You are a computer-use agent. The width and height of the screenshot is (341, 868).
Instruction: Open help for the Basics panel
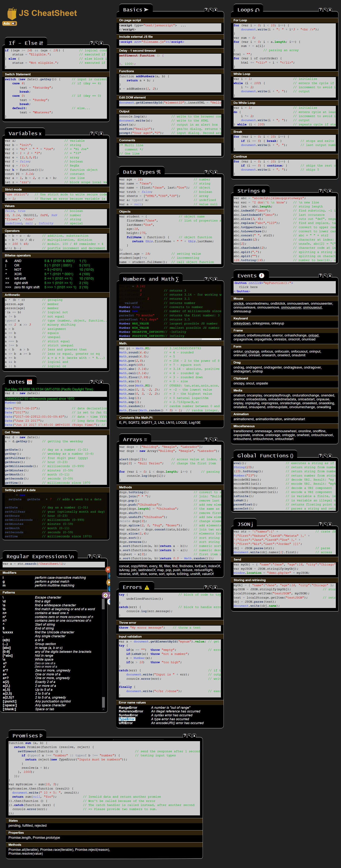[206, 10]
